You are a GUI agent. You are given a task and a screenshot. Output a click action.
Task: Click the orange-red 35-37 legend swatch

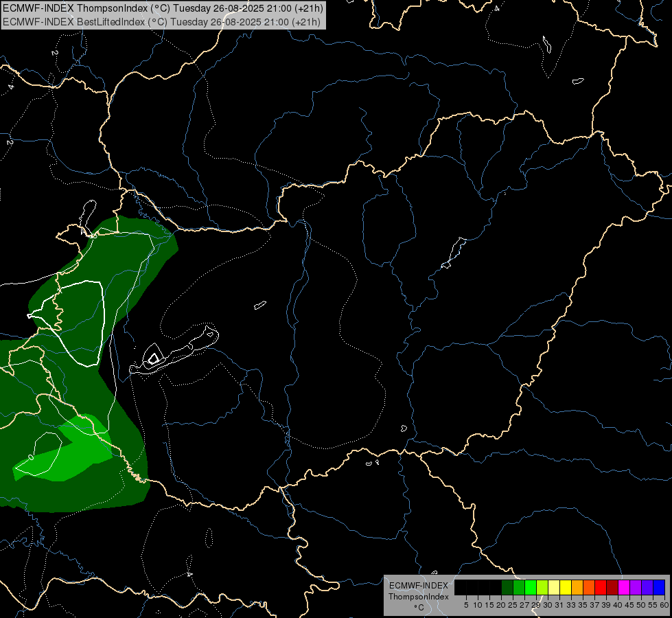[x=589, y=587]
